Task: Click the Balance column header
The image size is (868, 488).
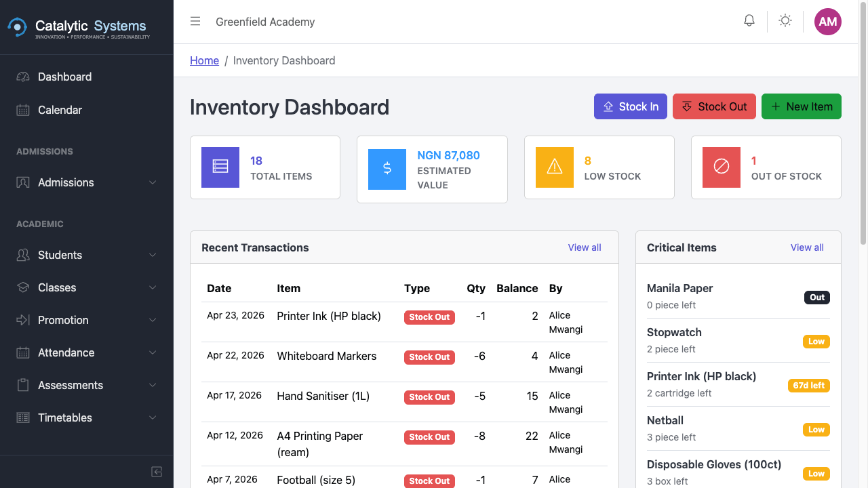Action: tap(517, 288)
